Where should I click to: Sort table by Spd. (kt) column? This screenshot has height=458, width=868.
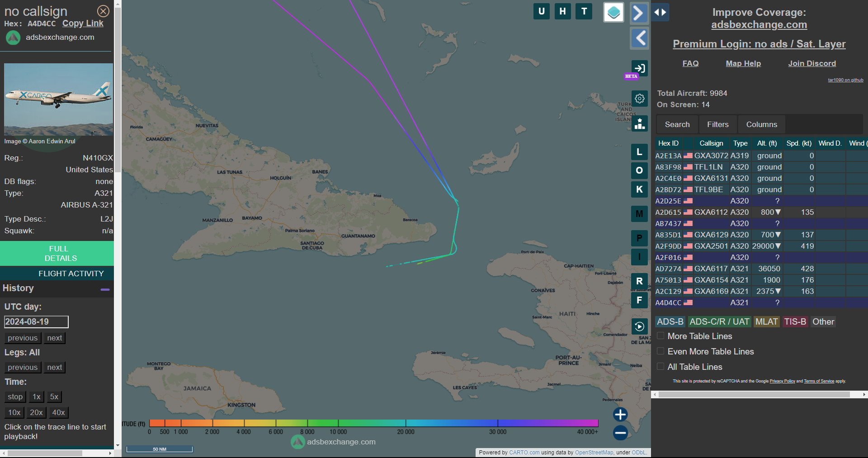(799, 143)
